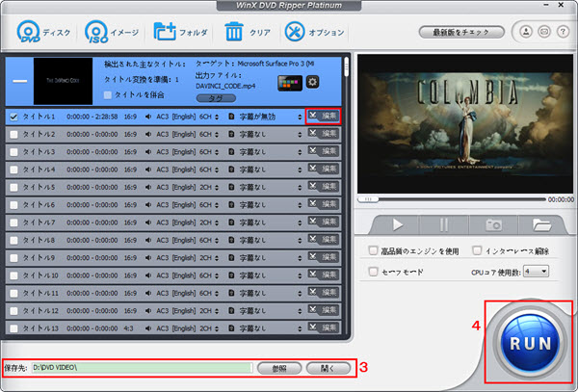Take a snapshot with camera icon
The width and height of the screenshot is (578, 392).
(x=493, y=224)
